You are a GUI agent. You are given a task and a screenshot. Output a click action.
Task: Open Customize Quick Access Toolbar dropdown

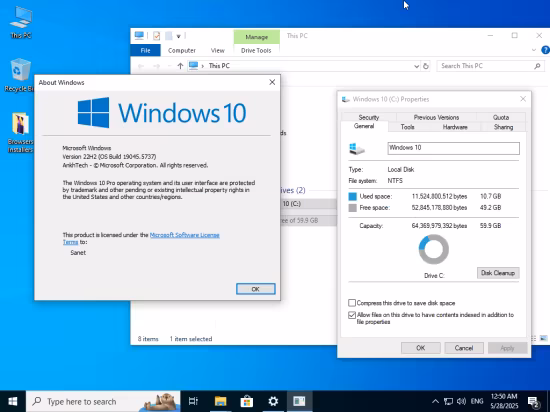tap(179, 36)
